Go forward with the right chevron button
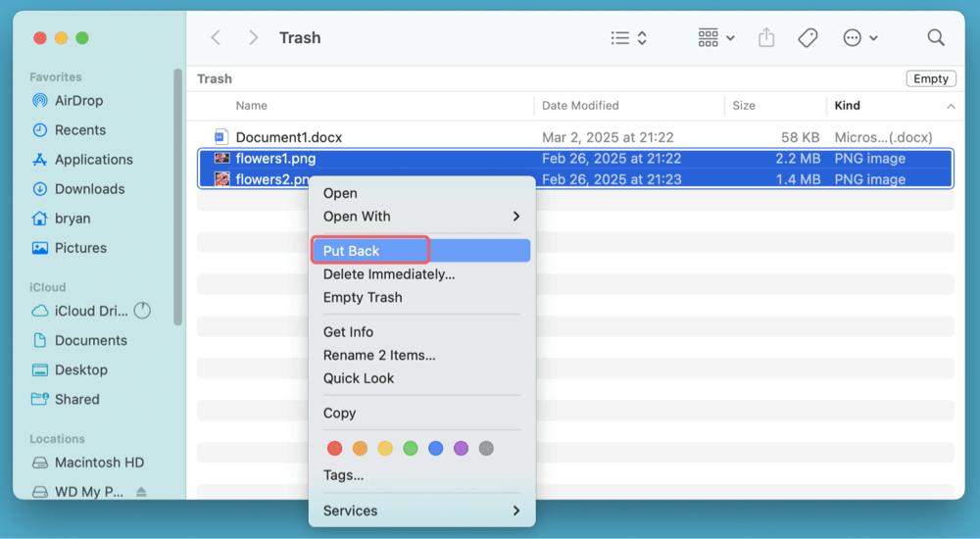Screen dimensions: 980x539 (x=253, y=38)
